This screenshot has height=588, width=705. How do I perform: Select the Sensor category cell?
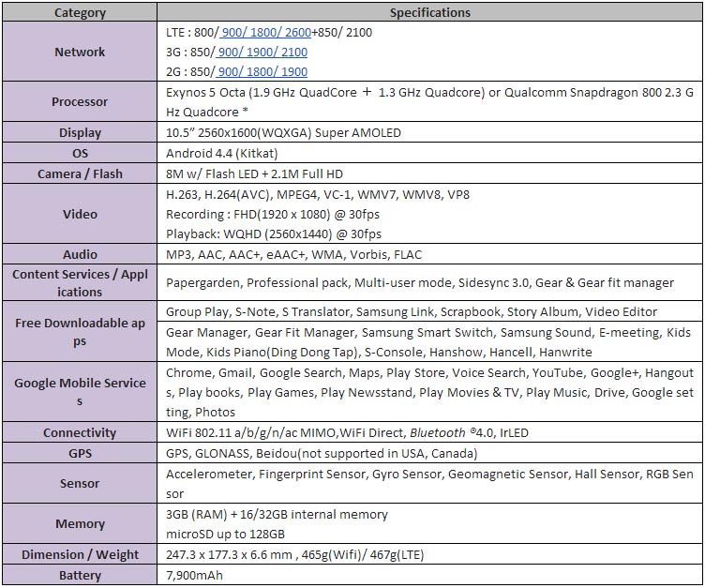click(x=80, y=483)
